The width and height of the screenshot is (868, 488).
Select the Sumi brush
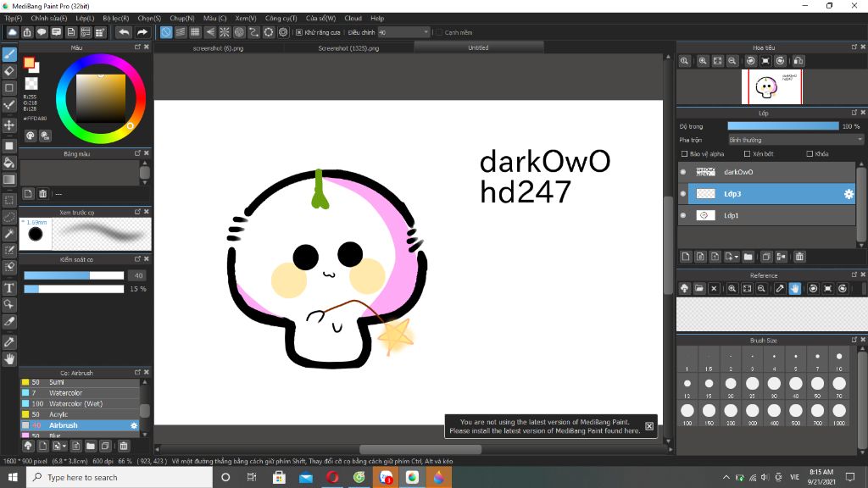[x=80, y=382]
